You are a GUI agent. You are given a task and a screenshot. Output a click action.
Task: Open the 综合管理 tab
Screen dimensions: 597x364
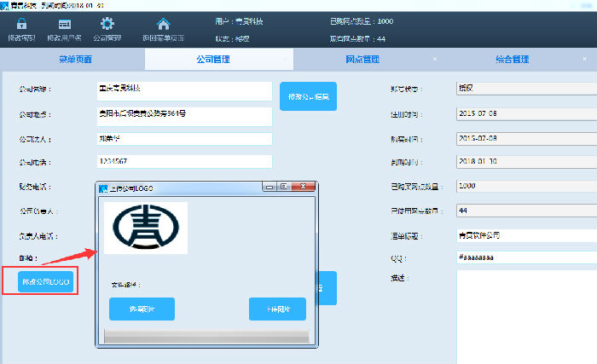(512, 60)
